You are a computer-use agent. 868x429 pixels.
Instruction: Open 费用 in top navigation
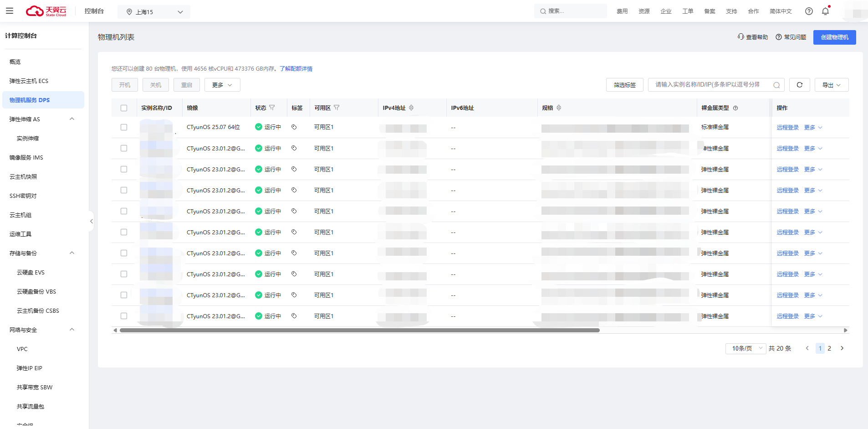click(622, 11)
